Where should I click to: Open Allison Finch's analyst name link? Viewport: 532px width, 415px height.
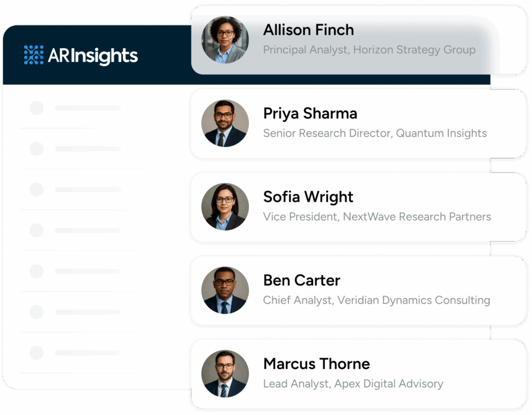click(x=309, y=30)
